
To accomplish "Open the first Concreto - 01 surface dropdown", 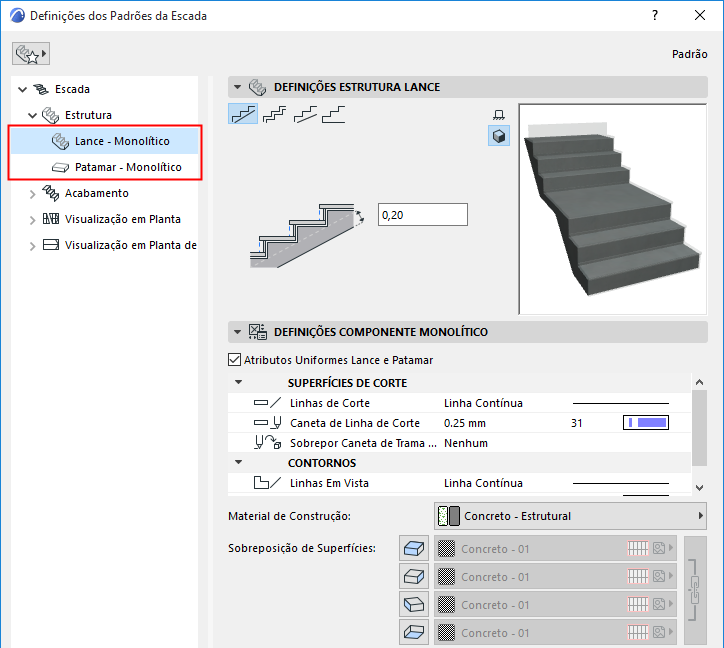I will point(555,548).
